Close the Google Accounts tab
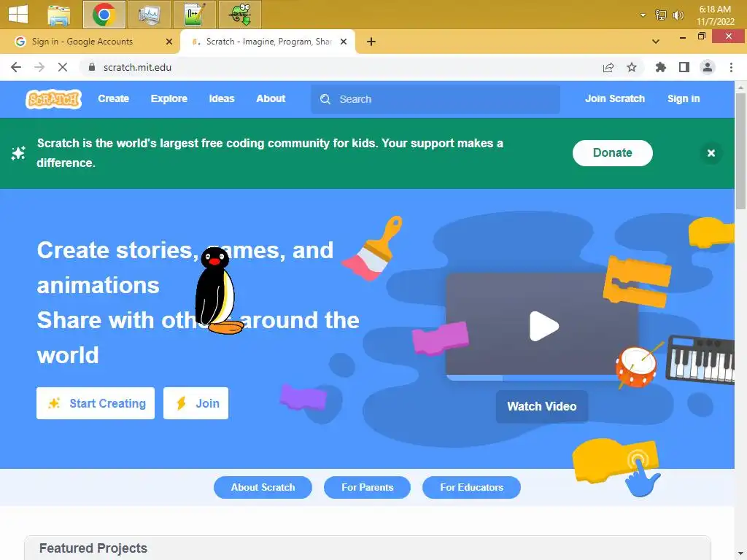 click(169, 42)
